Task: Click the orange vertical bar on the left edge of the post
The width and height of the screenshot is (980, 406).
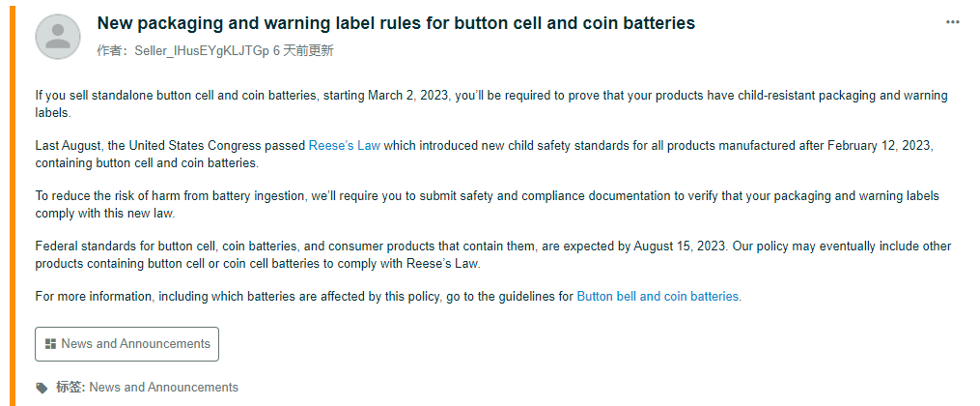Action: 14,203
